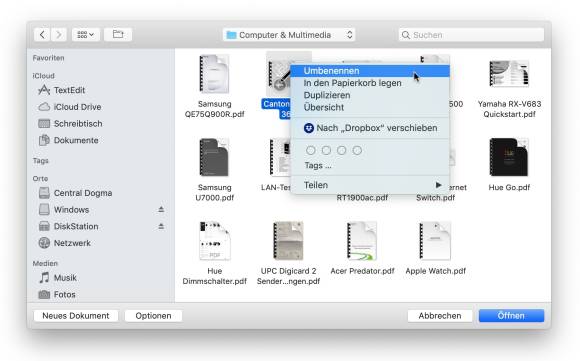Select the Windows volume in sidebar
580x361 pixels.
tap(64, 210)
